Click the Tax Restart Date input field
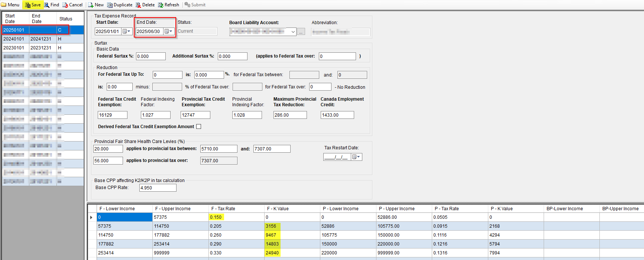Image resolution: width=644 pixels, height=260 pixels. [337, 157]
